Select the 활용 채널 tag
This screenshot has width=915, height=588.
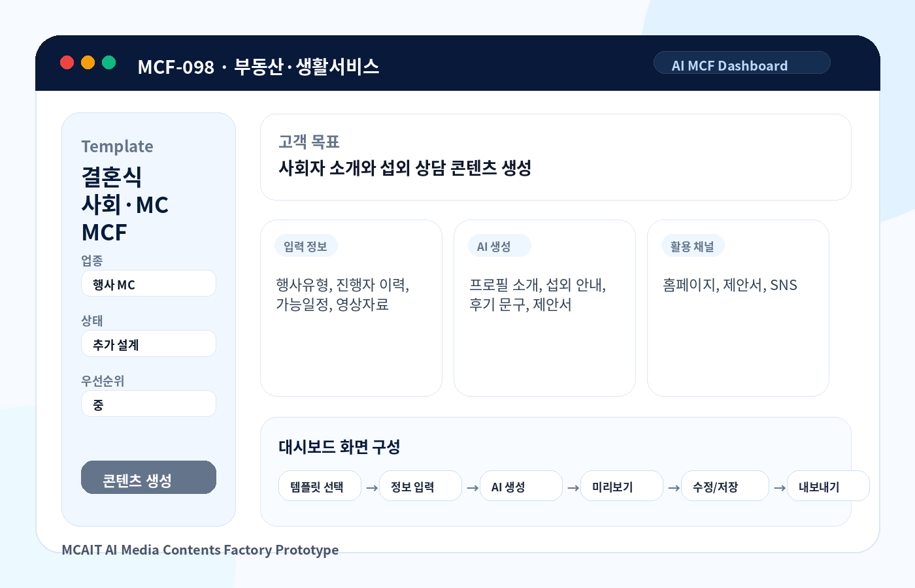(x=693, y=246)
